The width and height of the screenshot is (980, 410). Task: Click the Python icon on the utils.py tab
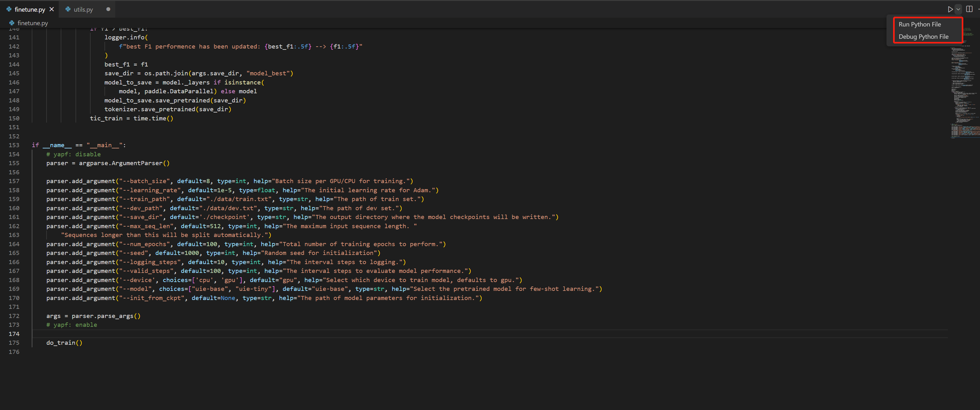[69, 9]
